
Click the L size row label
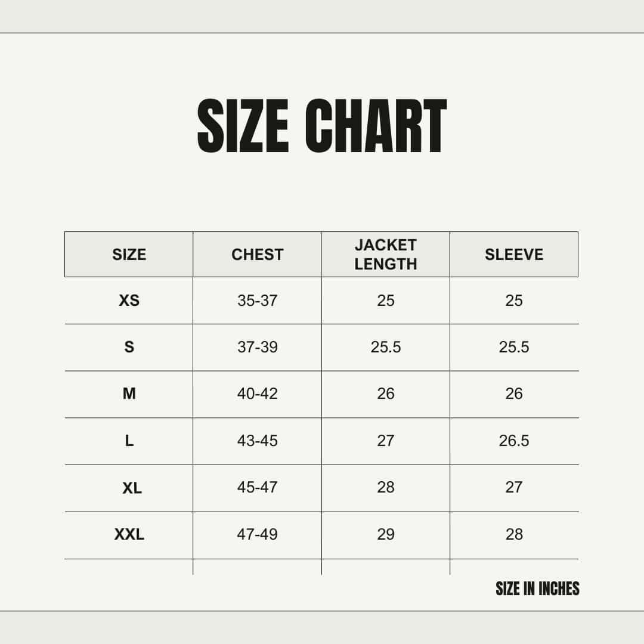coord(129,441)
